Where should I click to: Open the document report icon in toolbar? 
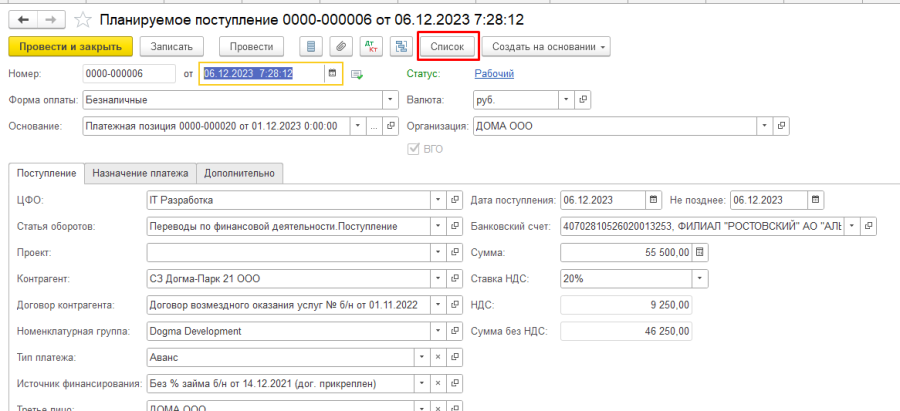[x=312, y=47]
